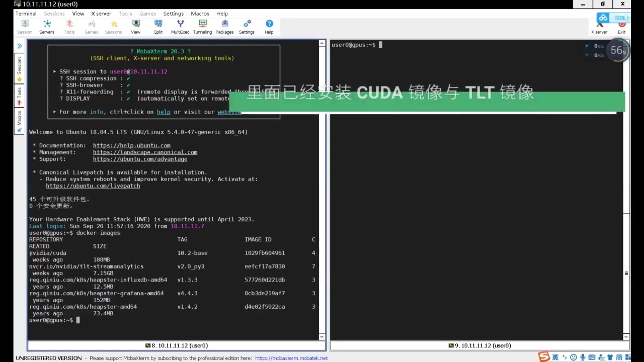
Task: Click the Sessions star toolbar icon
Action: pyautogui.click(x=114, y=27)
